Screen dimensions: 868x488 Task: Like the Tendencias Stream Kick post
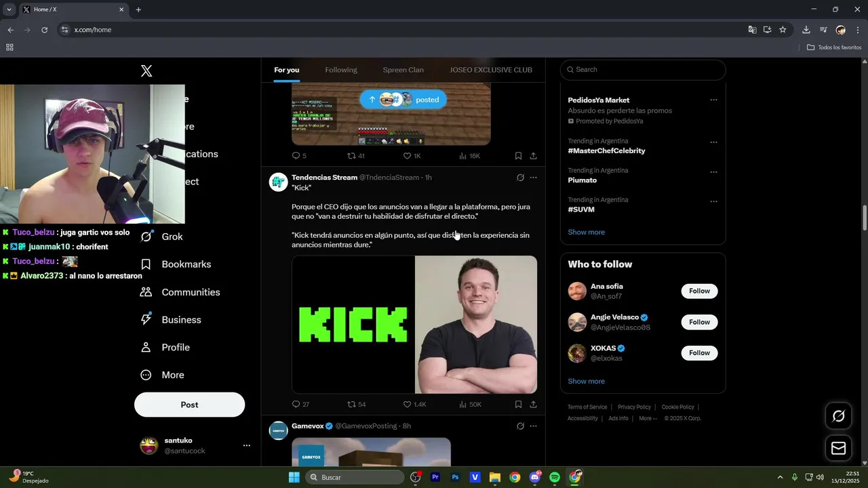pos(414,404)
